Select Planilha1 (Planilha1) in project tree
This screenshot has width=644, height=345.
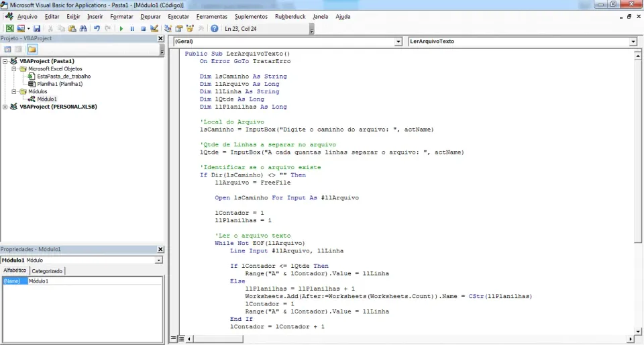point(60,84)
